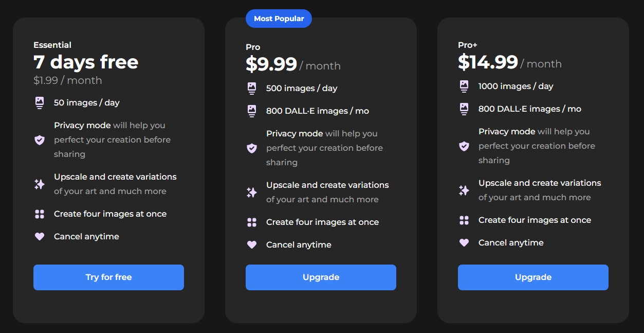Click the four-squares icon in Pro+ plan
Viewport: 644px width, 333px height.
tap(464, 220)
